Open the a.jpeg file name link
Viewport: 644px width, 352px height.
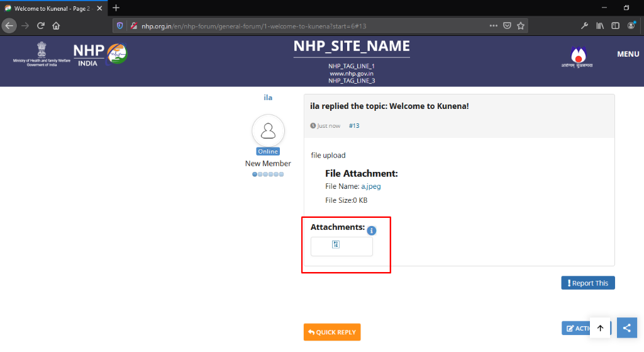[x=371, y=186]
